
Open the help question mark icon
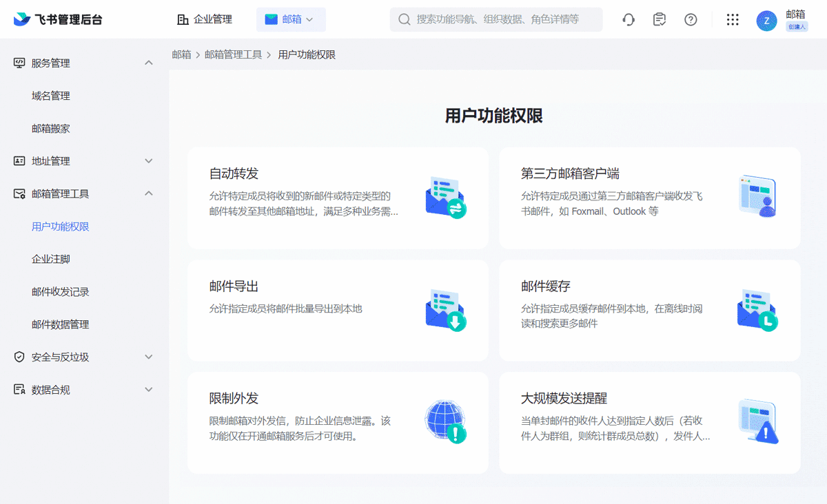pyautogui.click(x=691, y=19)
